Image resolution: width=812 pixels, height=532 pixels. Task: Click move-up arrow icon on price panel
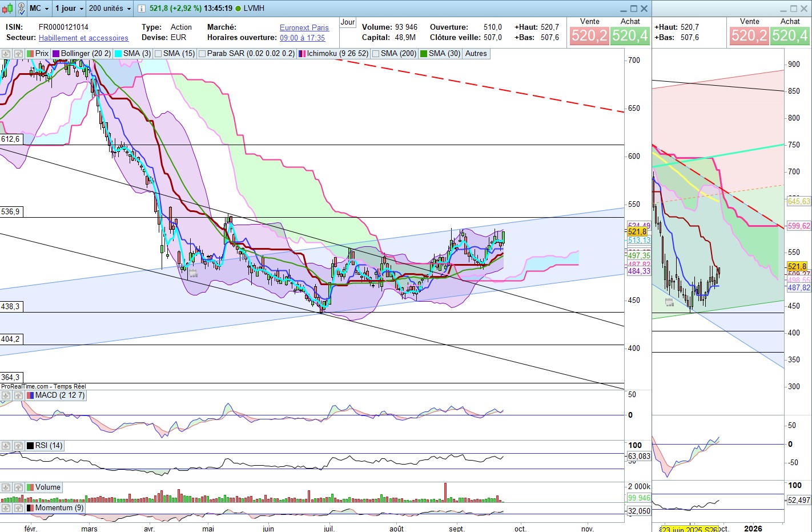(18, 54)
